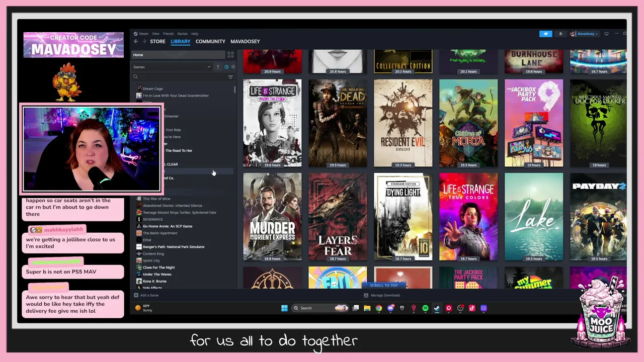
Task: Open Manage Downloads
Action: (x=382, y=295)
